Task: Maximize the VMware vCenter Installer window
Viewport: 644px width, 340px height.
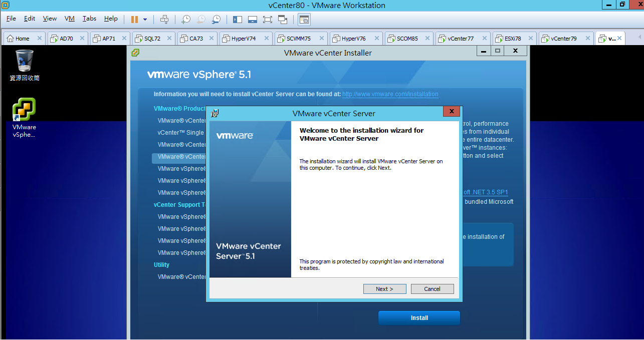Action: click(x=498, y=51)
